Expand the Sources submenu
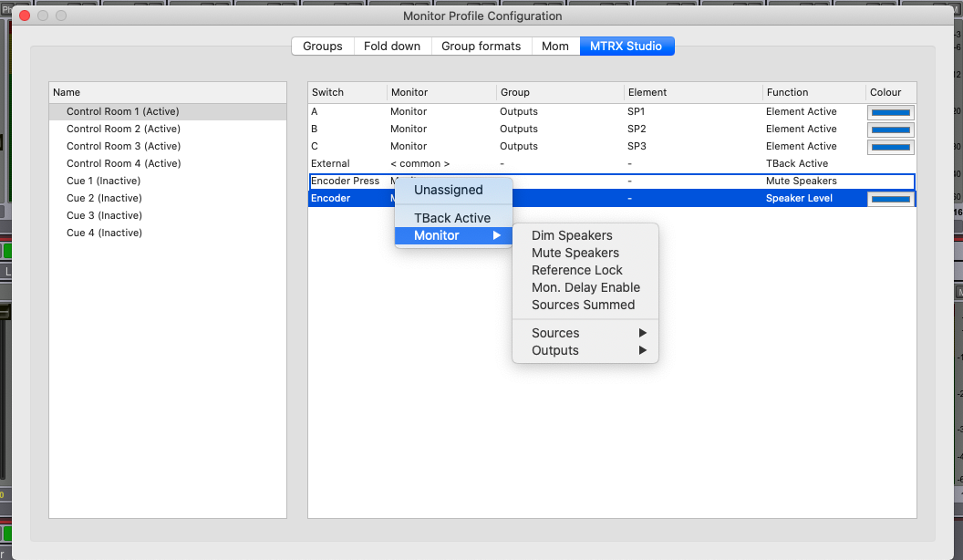The image size is (963, 560). point(585,333)
